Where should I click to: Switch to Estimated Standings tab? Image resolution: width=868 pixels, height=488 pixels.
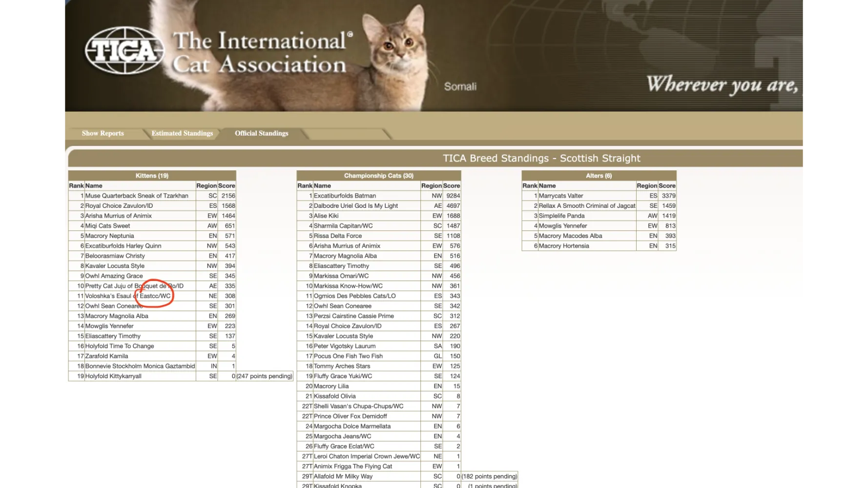pyautogui.click(x=182, y=133)
